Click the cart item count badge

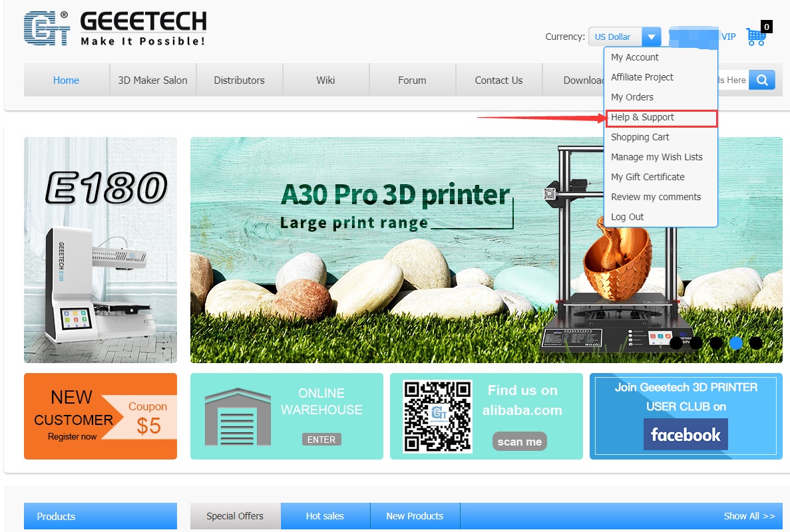[766, 27]
